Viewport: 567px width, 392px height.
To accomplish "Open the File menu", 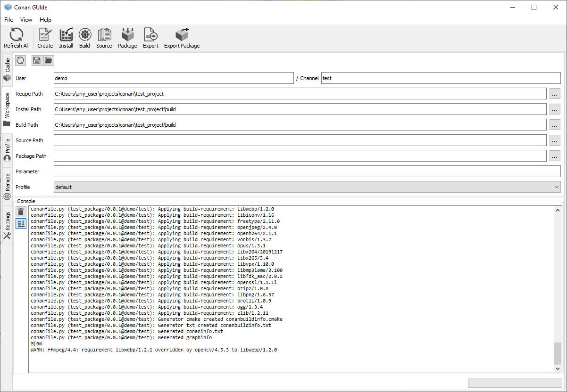I will (8, 20).
